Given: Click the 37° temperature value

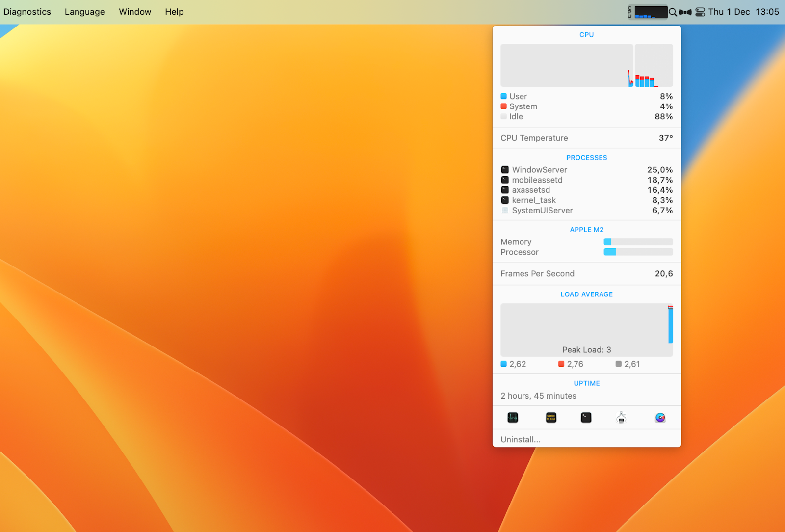Looking at the screenshot, I should (x=666, y=138).
